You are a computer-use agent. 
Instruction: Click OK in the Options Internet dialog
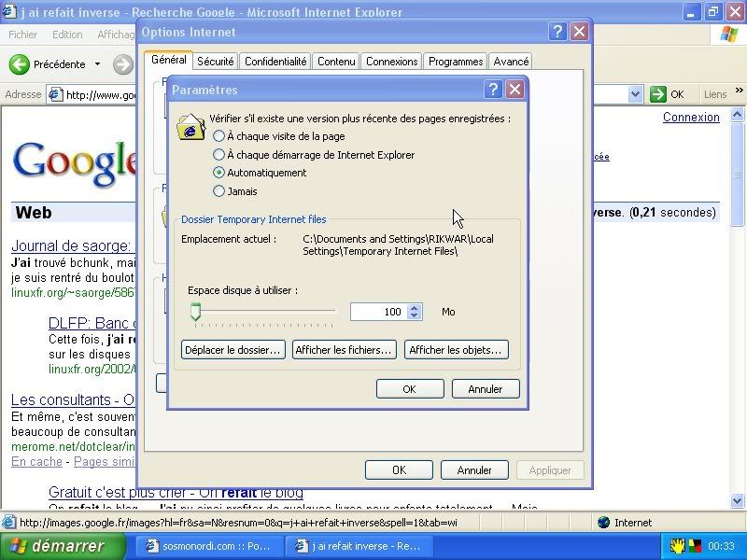[x=399, y=470]
